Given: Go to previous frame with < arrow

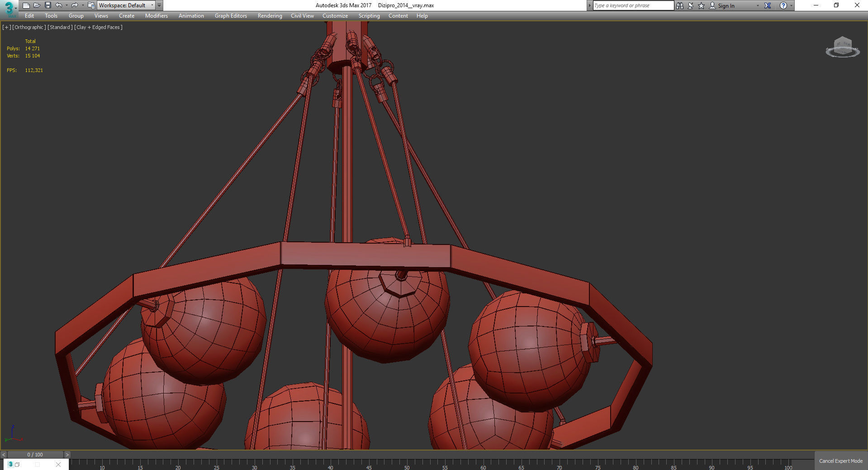Looking at the screenshot, I should tap(4, 455).
